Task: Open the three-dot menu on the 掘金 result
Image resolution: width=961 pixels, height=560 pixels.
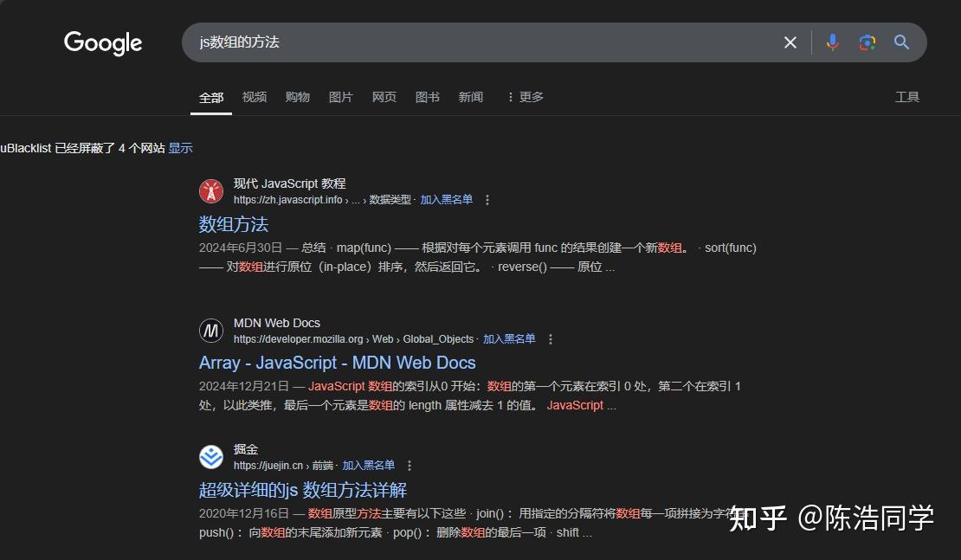Action: (x=409, y=465)
